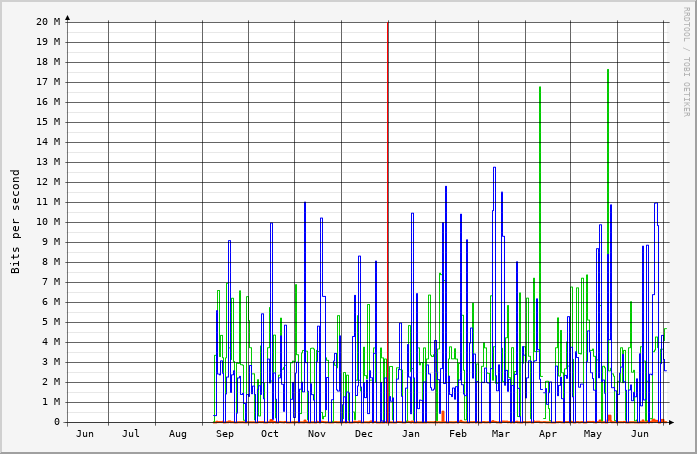Click the 15 M y-axis label
The width and height of the screenshot is (697, 454).
click(48, 121)
